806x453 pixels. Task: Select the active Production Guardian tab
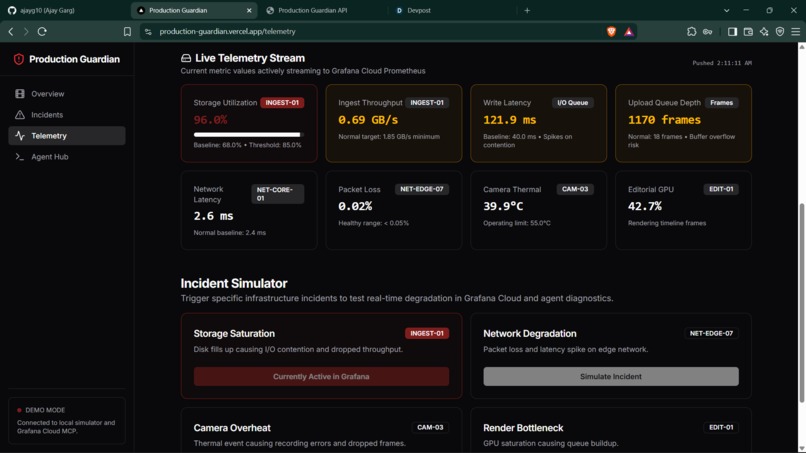194,10
